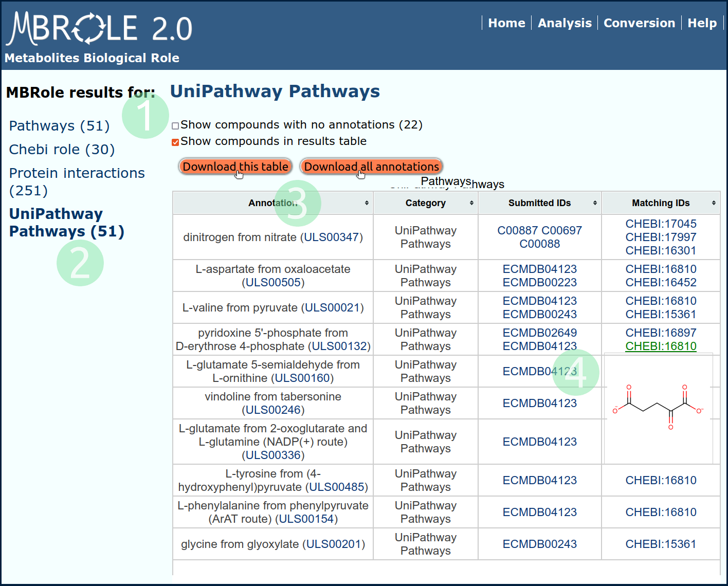Open the Conversion menu item
The image size is (728, 586).
(x=639, y=23)
